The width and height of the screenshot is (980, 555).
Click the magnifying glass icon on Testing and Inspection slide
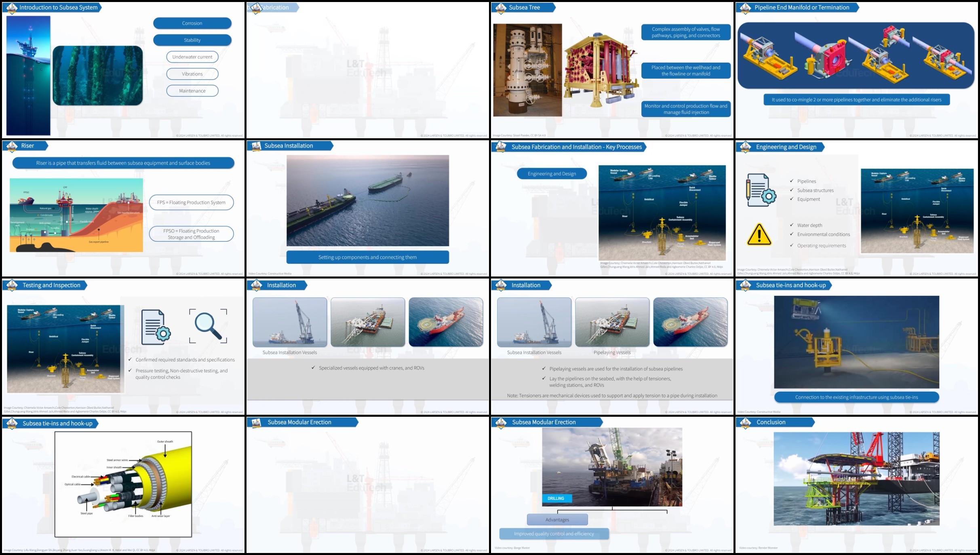click(208, 326)
